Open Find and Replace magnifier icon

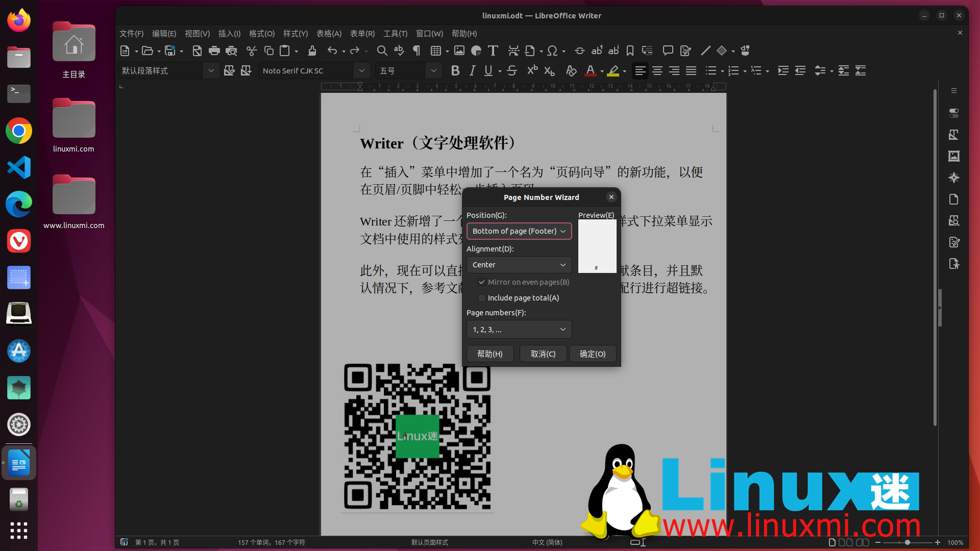382,51
